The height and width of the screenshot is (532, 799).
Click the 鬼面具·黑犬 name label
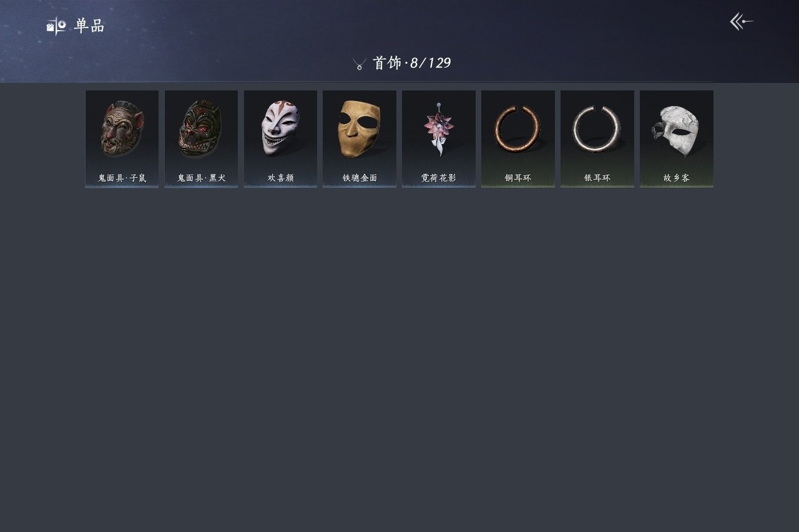click(x=201, y=178)
